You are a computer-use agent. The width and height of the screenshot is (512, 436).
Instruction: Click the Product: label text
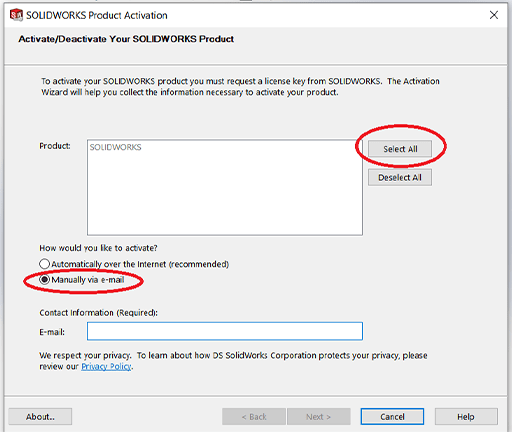click(x=55, y=146)
